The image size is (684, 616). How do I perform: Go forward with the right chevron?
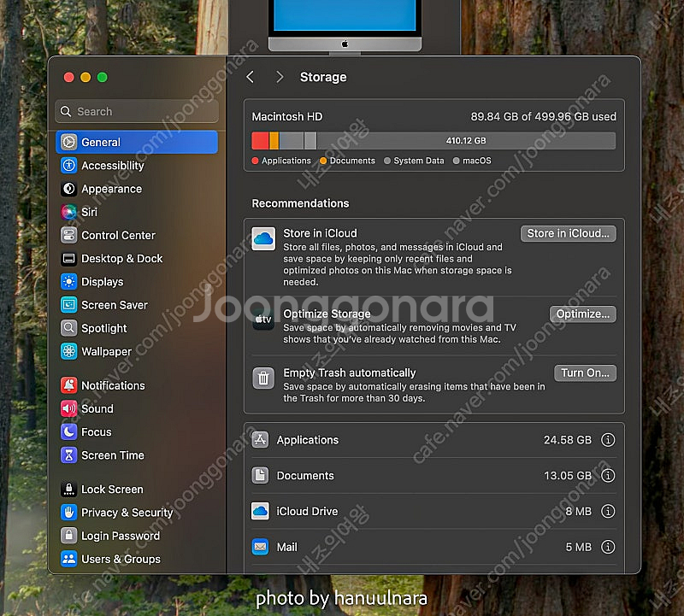pyautogui.click(x=280, y=77)
